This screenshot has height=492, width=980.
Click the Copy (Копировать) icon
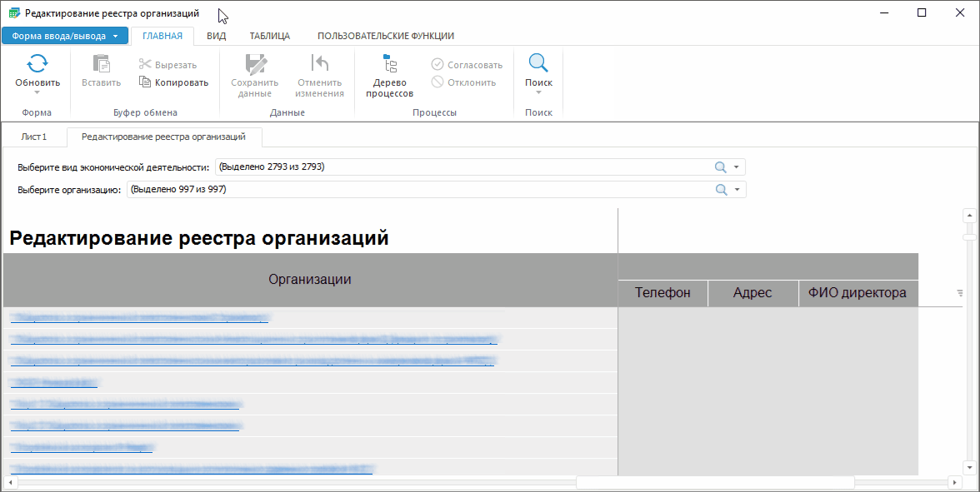pyautogui.click(x=145, y=82)
